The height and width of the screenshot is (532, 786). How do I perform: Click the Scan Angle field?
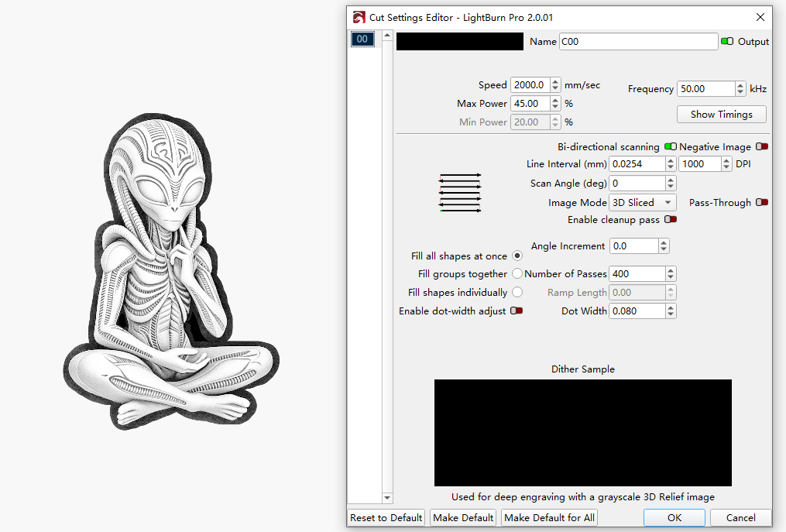[x=637, y=183]
